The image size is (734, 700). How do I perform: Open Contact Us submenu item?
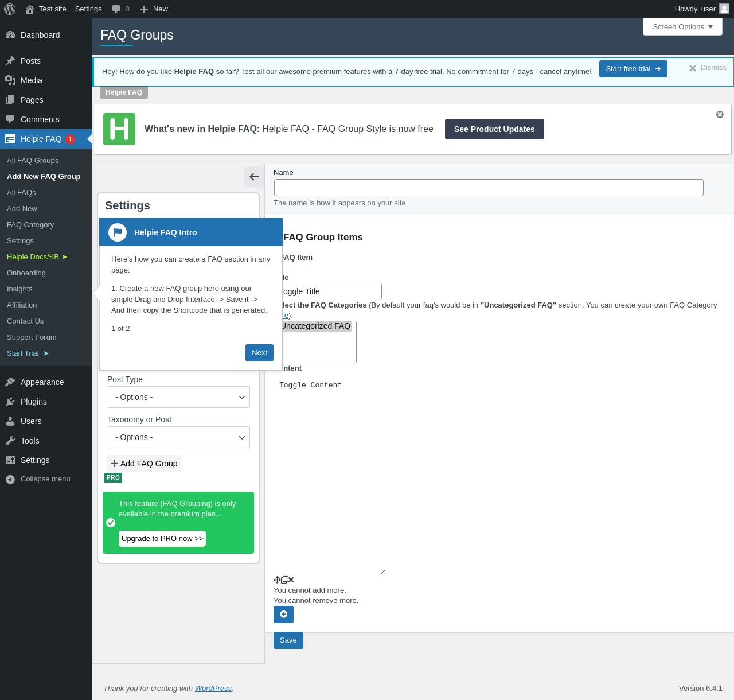coord(25,321)
